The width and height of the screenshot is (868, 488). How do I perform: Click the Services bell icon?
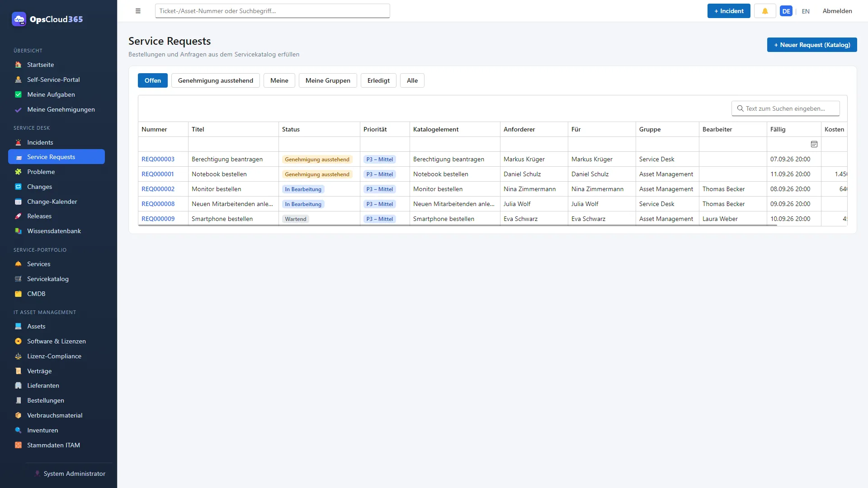[x=18, y=264]
